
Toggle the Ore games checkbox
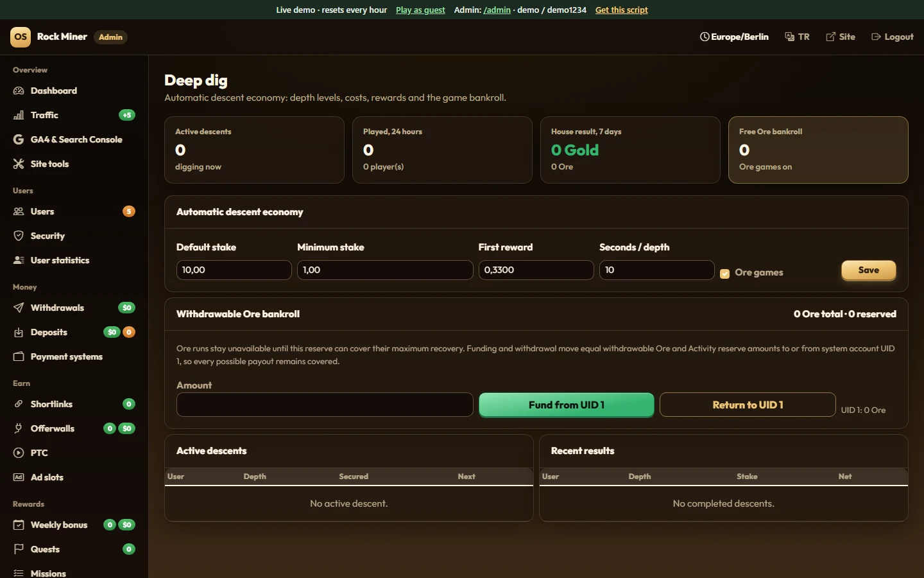(x=725, y=274)
